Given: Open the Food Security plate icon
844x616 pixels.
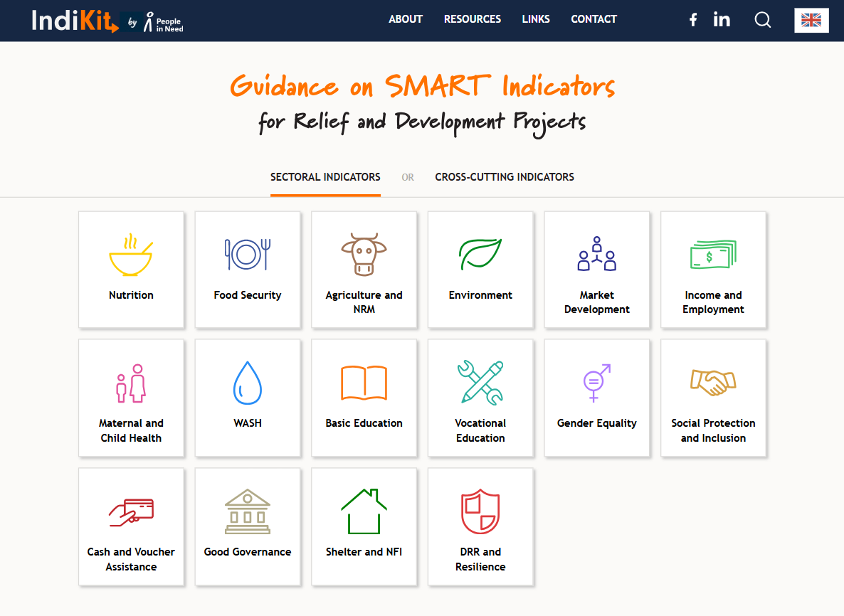Looking at the screenshot, I should tap(248, 254).
